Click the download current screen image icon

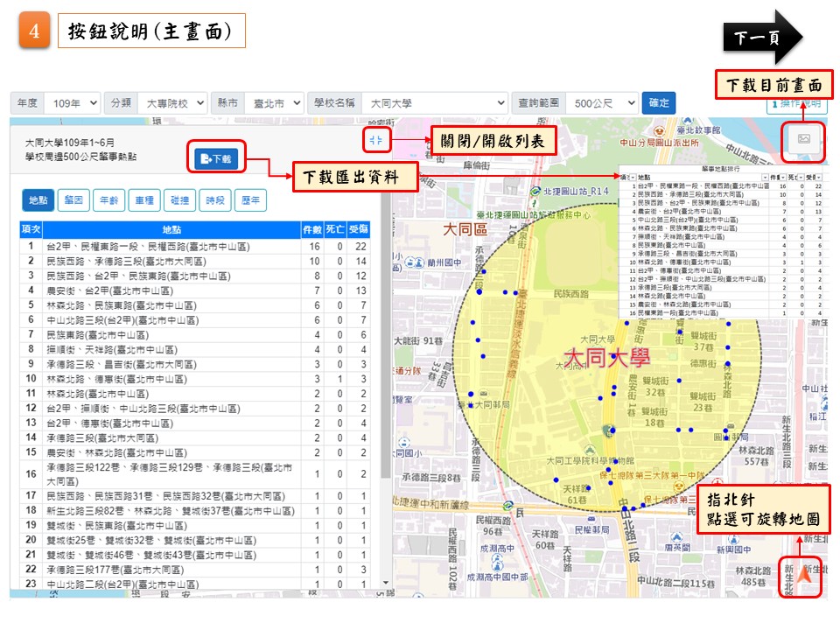click(803, 139)
